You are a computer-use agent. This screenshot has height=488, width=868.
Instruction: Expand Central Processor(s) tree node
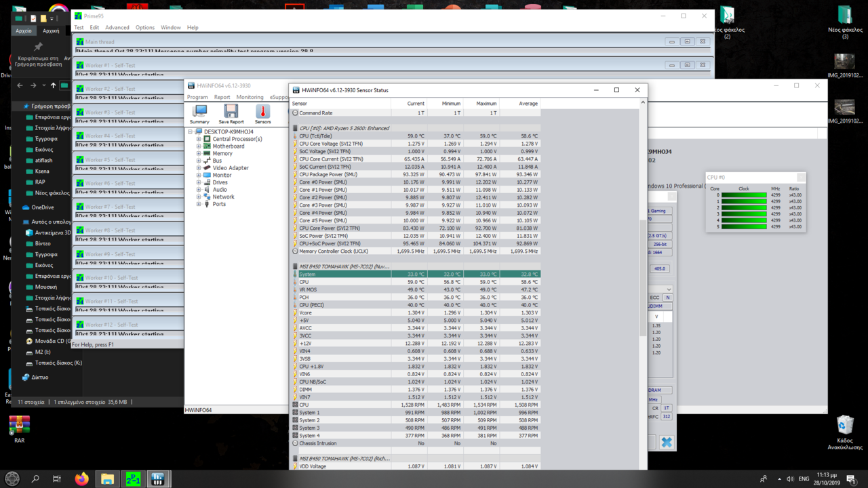(x=199, y=139)
